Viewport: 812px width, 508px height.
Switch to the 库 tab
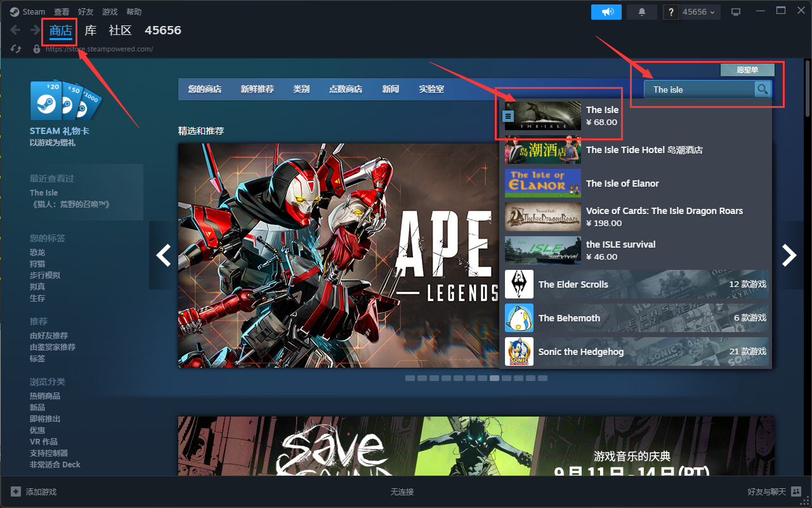pos(91,30)
